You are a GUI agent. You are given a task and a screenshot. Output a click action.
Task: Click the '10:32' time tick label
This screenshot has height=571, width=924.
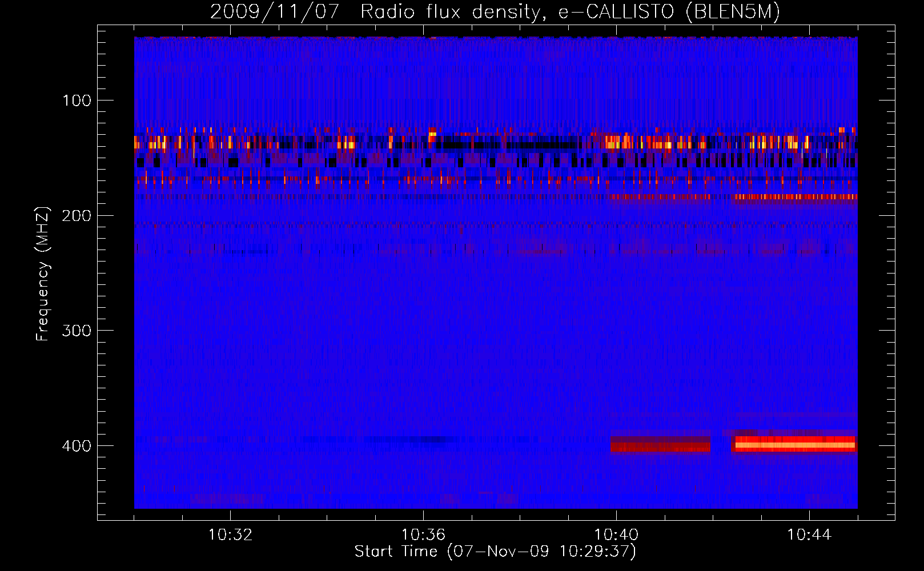click(x=230, y=535)
